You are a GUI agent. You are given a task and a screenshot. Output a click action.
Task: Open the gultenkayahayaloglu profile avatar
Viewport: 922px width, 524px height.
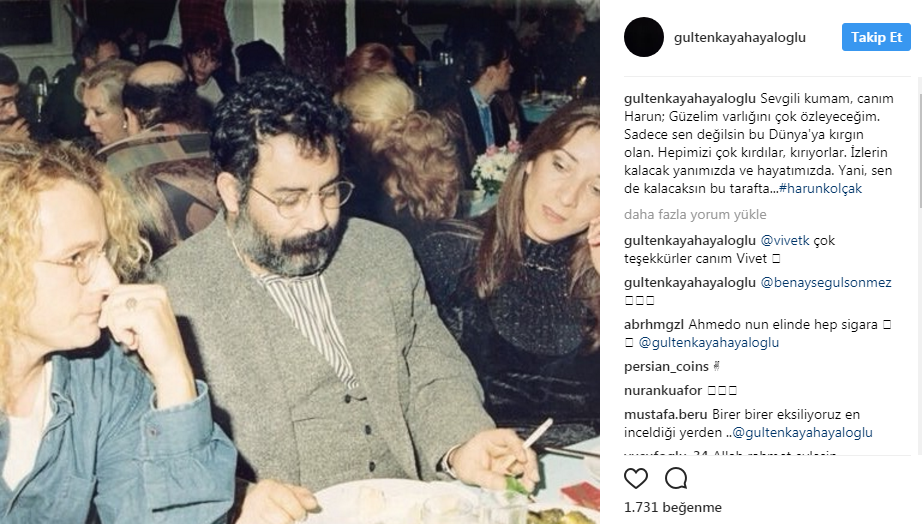644,37
